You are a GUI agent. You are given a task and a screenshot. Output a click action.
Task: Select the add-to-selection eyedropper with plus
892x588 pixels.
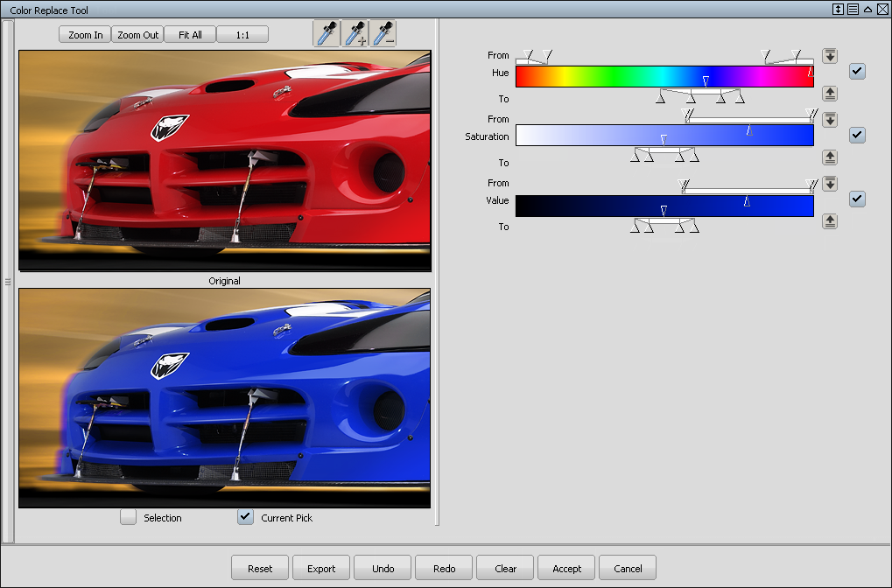click(355, 34)
